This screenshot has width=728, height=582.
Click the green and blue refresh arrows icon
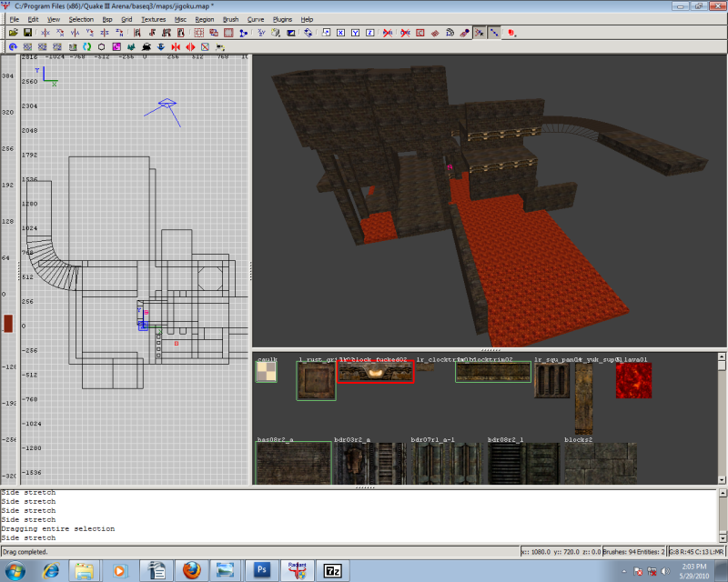pyautogui.click(x=86, y=47)
